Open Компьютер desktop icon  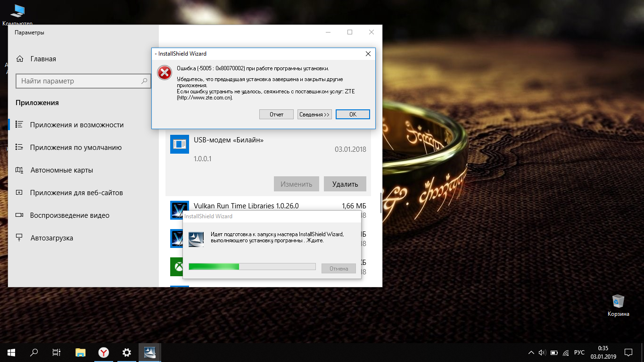click(x=17, y=15)
